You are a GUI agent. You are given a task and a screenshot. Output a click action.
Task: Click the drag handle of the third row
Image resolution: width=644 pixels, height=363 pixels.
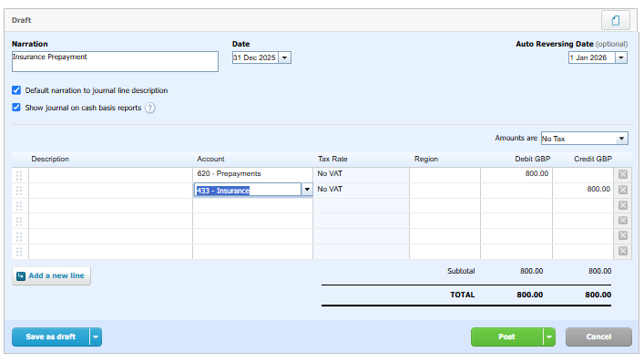(x=19, y=206)
